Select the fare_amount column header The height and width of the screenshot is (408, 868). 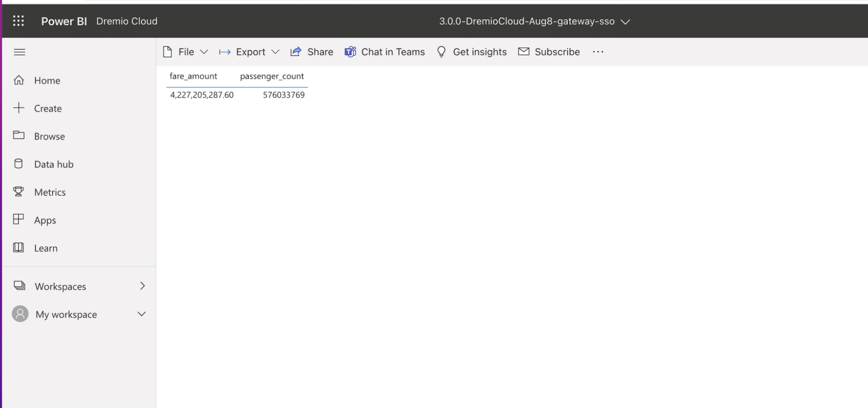tap(193, 76)
